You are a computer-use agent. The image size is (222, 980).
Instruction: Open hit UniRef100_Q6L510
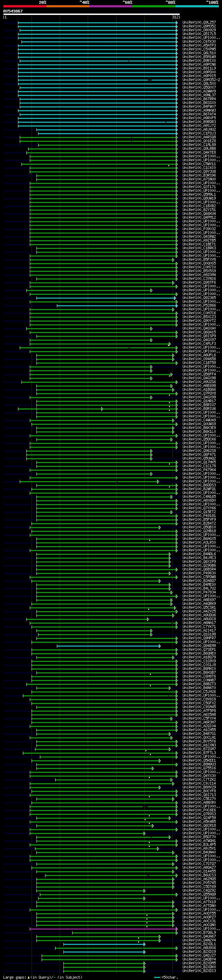coord(199,53)
